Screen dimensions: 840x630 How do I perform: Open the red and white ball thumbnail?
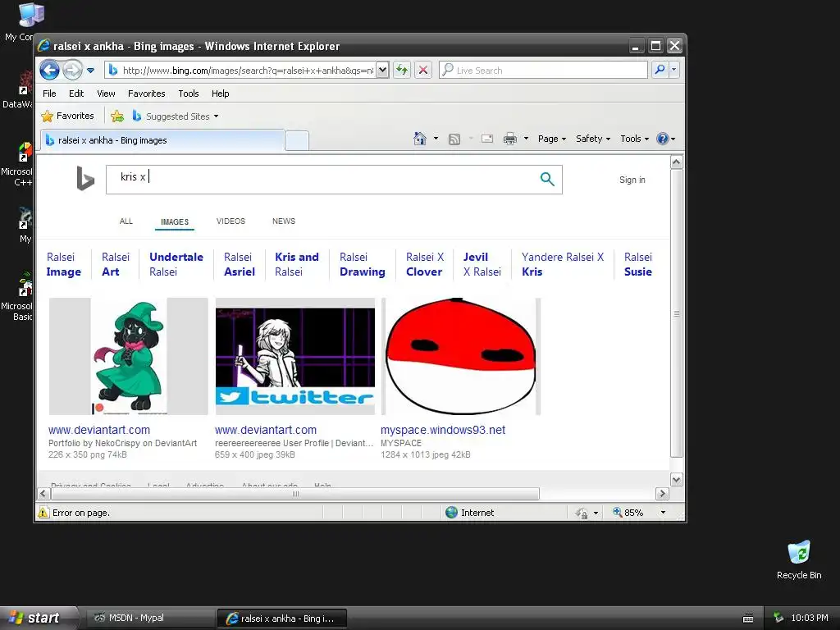[x=461, y=356]
